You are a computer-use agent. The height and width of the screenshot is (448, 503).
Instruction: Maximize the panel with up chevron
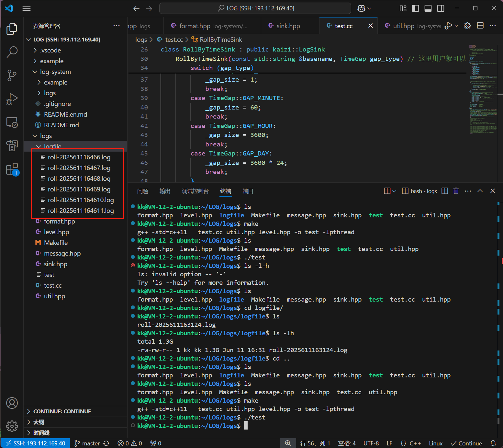tap(480, 191)
